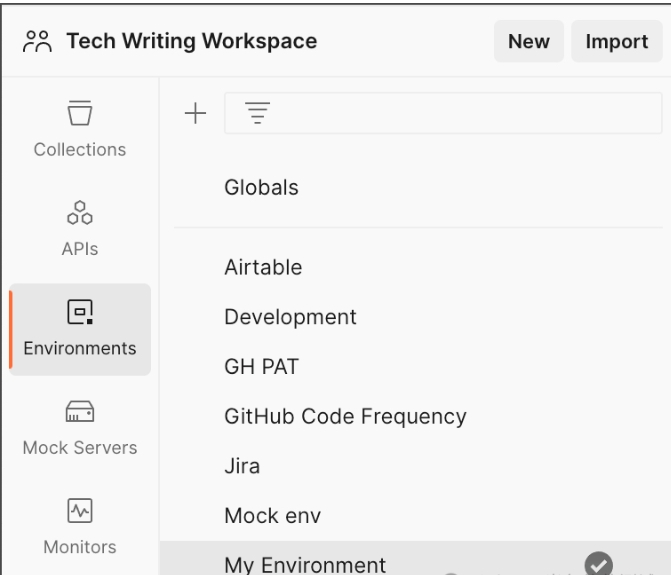
Task: Click the filter icon in search field
Action: 257,113
